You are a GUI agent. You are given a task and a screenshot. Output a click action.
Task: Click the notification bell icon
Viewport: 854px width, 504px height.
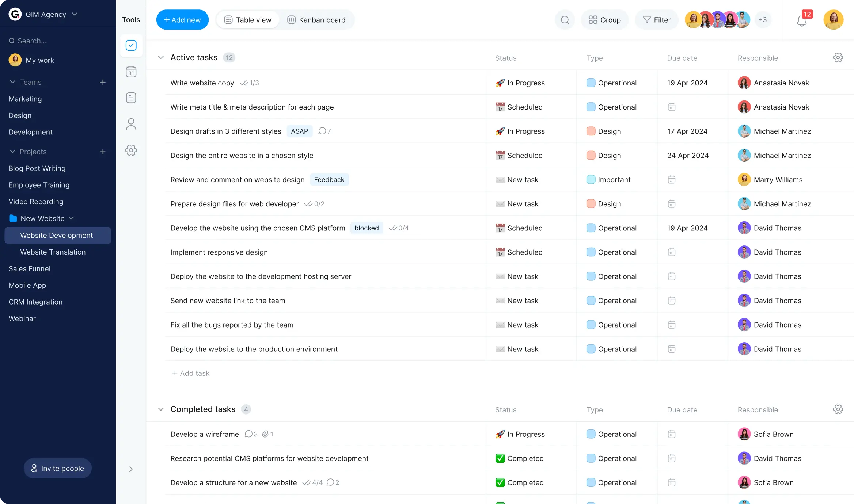[802, 20]
